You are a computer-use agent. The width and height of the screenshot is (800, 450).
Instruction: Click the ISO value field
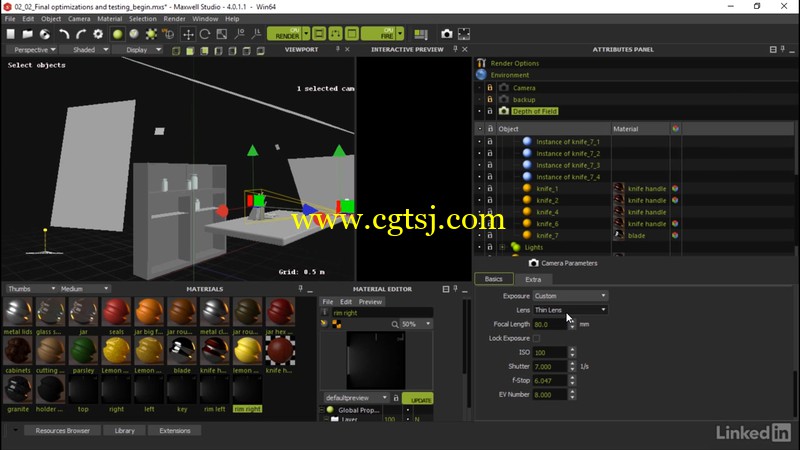click(550, 353)
